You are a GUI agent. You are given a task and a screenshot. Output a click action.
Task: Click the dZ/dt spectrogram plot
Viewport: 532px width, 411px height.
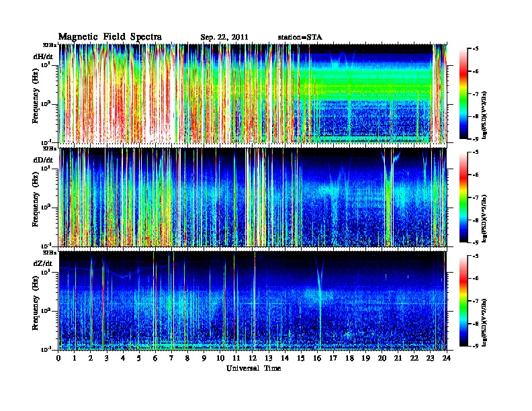(x=253, y=301)
